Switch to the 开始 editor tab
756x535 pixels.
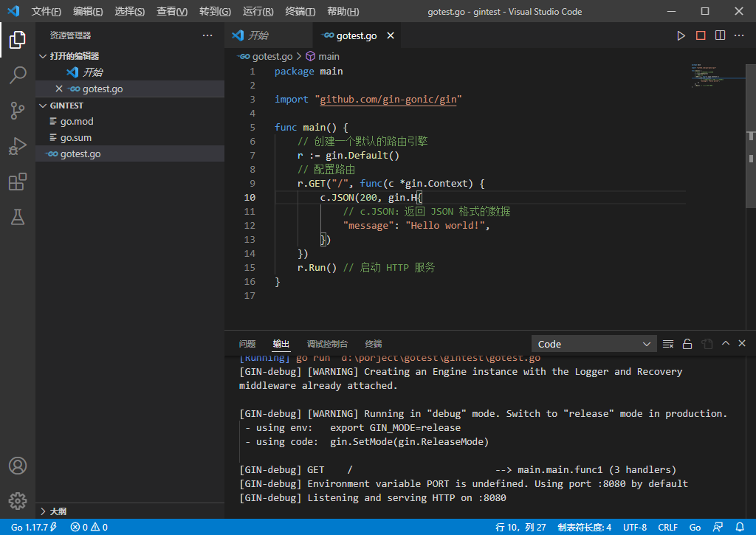[269, 35]
